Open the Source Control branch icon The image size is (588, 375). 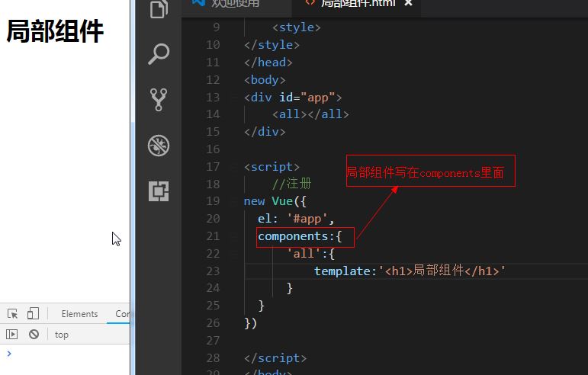tap(159, 100)
